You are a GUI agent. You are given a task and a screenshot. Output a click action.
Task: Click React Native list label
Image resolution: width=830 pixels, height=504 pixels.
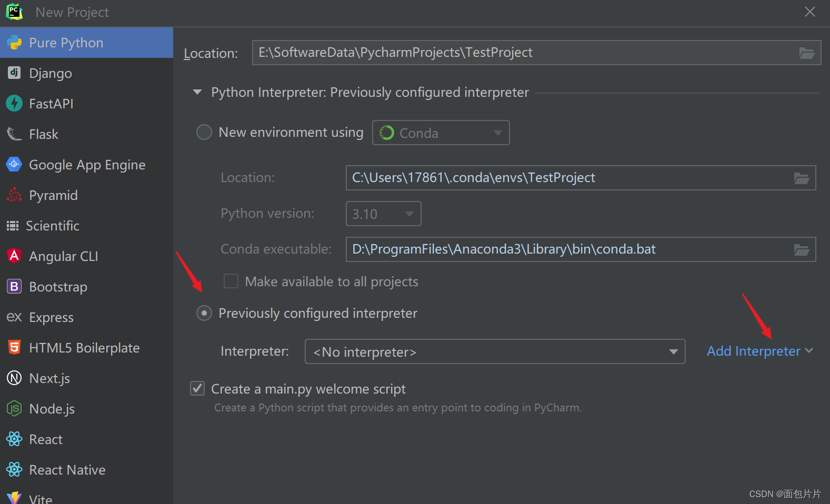[67, 470]
